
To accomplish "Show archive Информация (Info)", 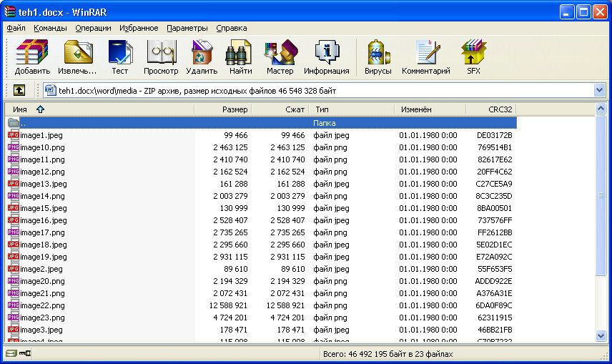I will point(326,57).
